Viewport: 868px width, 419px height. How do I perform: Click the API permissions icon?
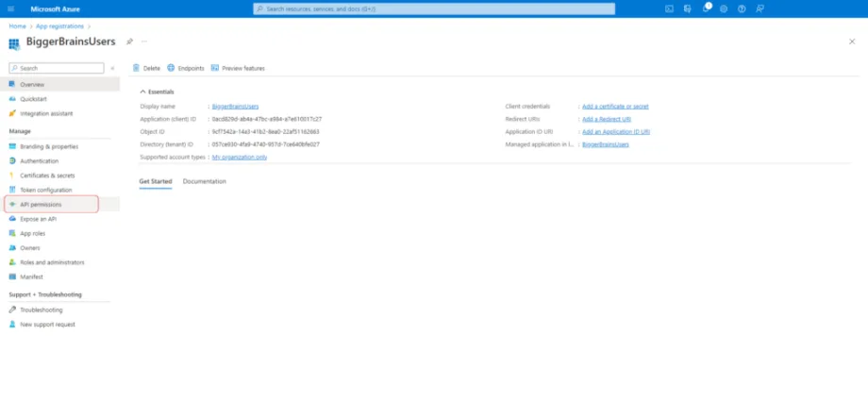[12, 204]
